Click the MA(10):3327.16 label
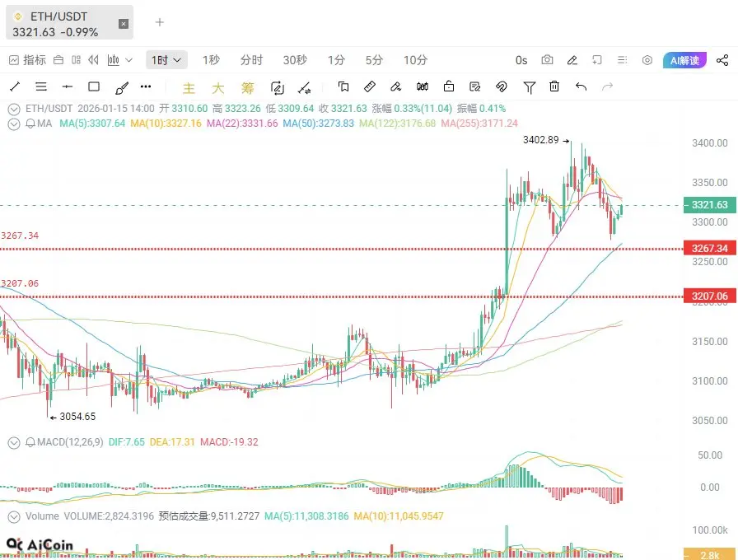The height and width of the screenshot is (560, 738). [x=166, y=124]
